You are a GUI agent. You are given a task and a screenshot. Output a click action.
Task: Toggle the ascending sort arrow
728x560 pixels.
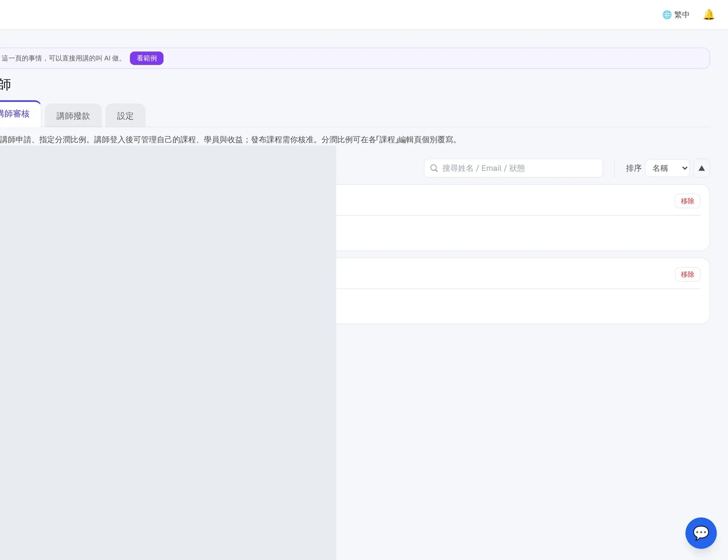pyautogui.click(x=701, y=168)
